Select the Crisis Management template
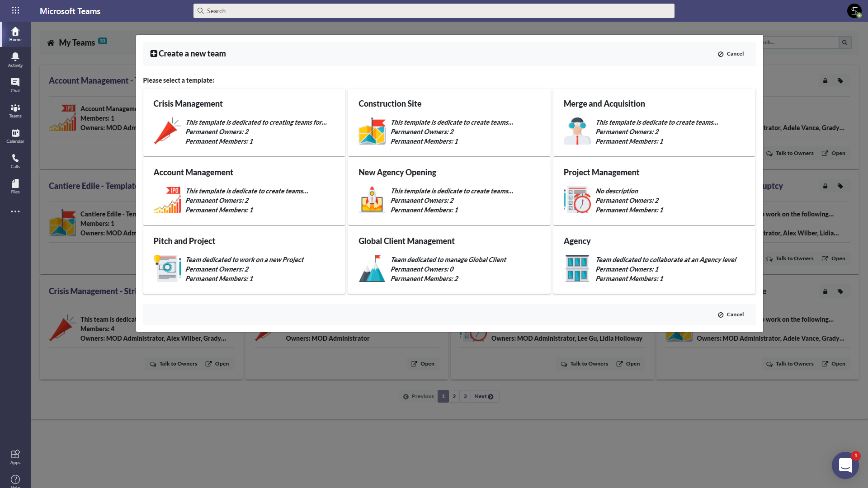The image size is (868, 488). click(244, 122)
